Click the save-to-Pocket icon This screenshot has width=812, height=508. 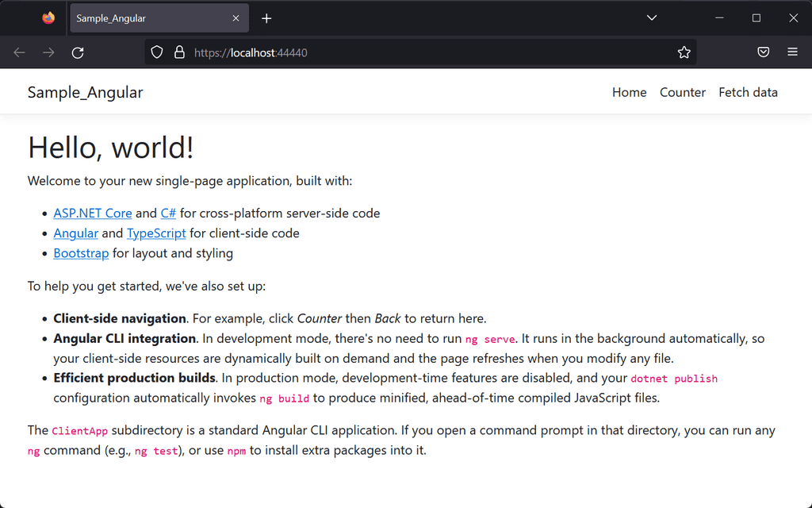763,52
